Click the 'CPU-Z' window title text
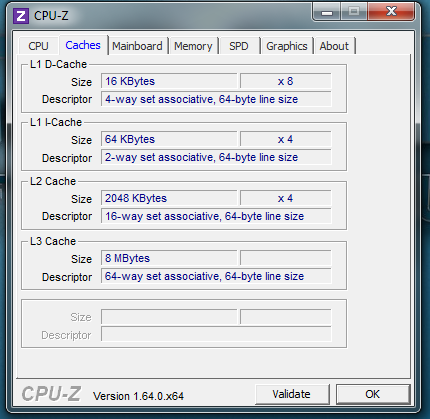The height and width of the screenshot is (419, 430). click(51, 16)
